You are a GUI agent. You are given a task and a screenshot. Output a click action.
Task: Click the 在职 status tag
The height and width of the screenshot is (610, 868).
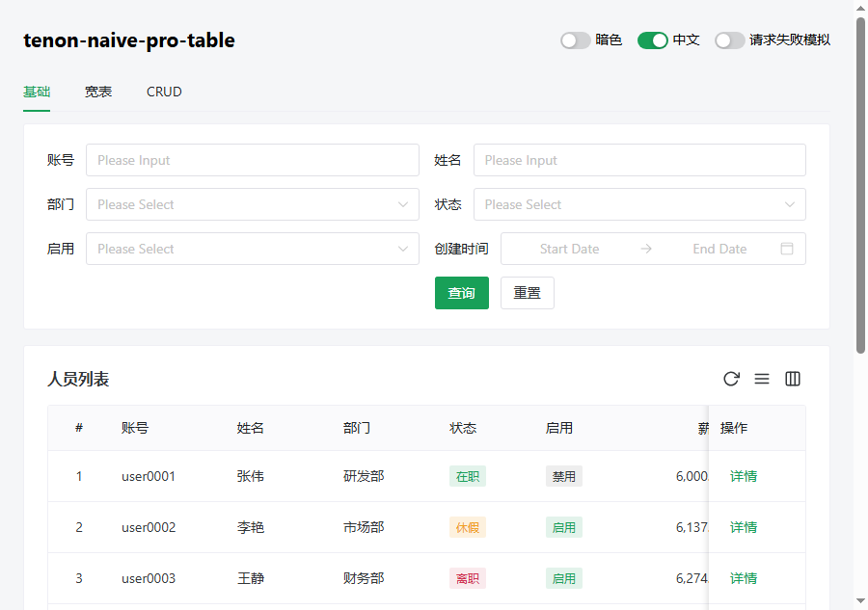pos(468,476)
